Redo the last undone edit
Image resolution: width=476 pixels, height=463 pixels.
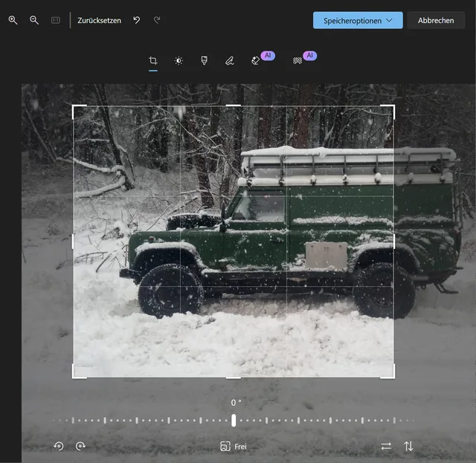pos(157,20)
